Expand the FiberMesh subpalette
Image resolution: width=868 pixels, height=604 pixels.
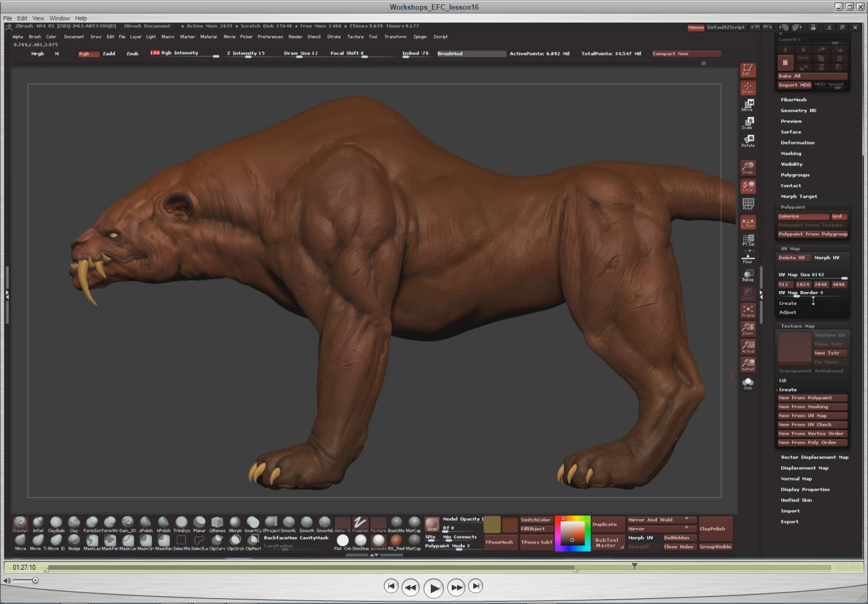pyautogui.click(x=793, y=100)
